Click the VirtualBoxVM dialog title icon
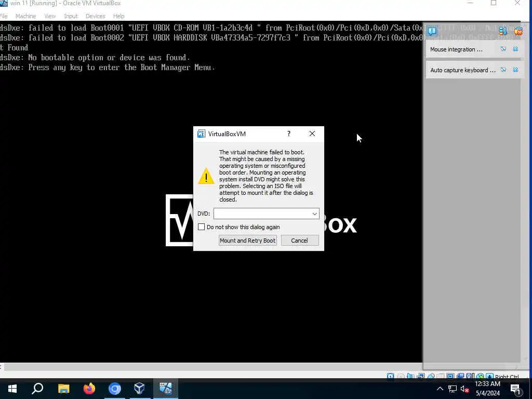532x399 pixels. (x=201, y=134)
